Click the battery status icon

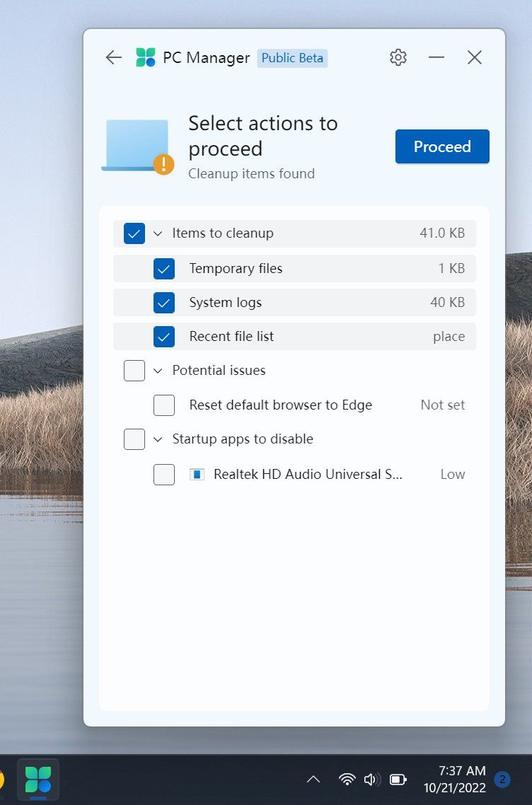tap(398, 780)
